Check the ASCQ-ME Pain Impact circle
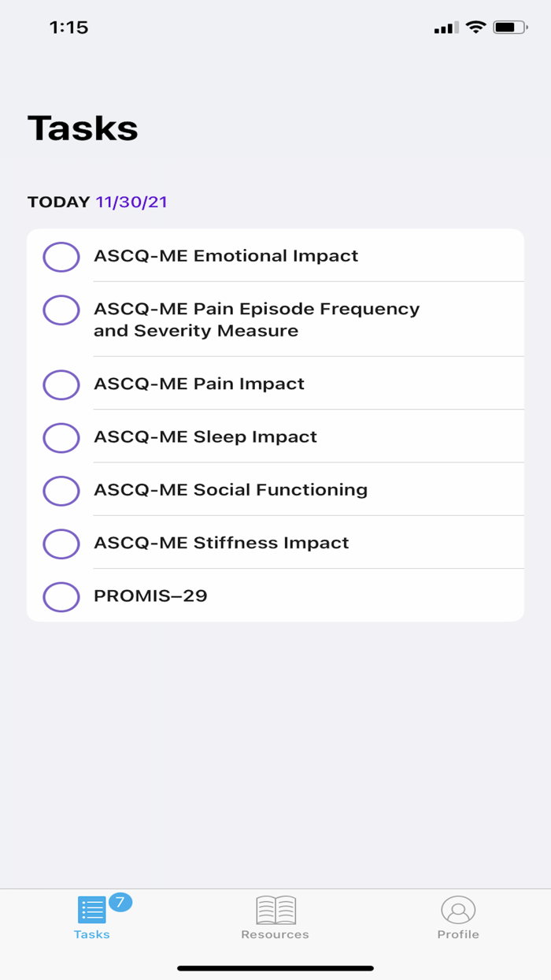 (61, 385)
